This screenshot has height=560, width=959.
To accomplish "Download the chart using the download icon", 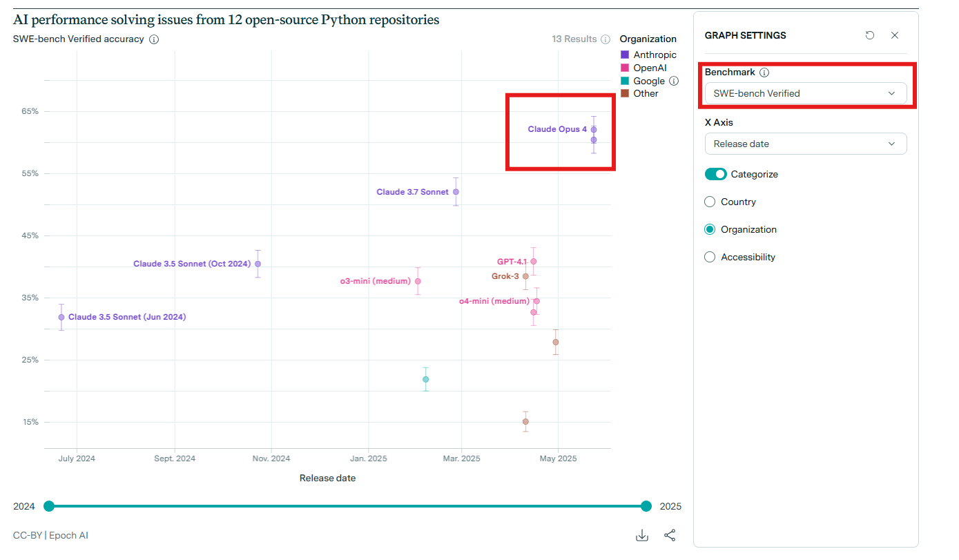I will click(642, 535).
